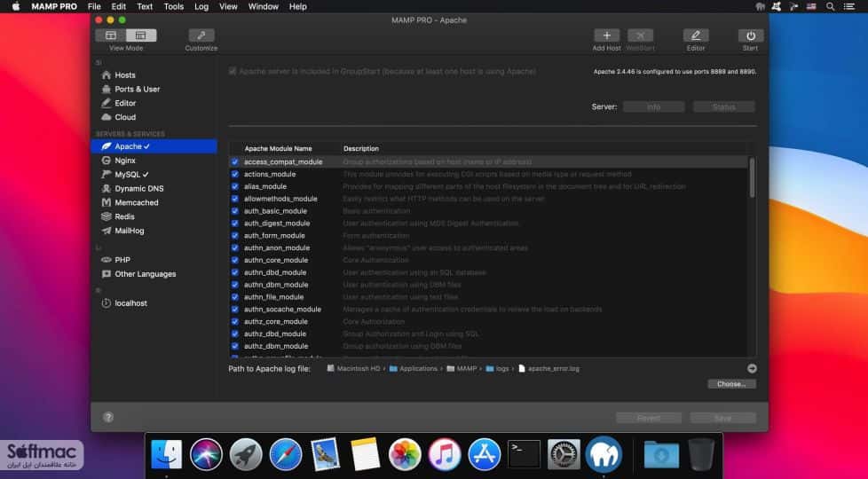Open Launchpad from the Dock
Image resolution: width=868 pixels, height=479 pixels.
click(246, 454)
